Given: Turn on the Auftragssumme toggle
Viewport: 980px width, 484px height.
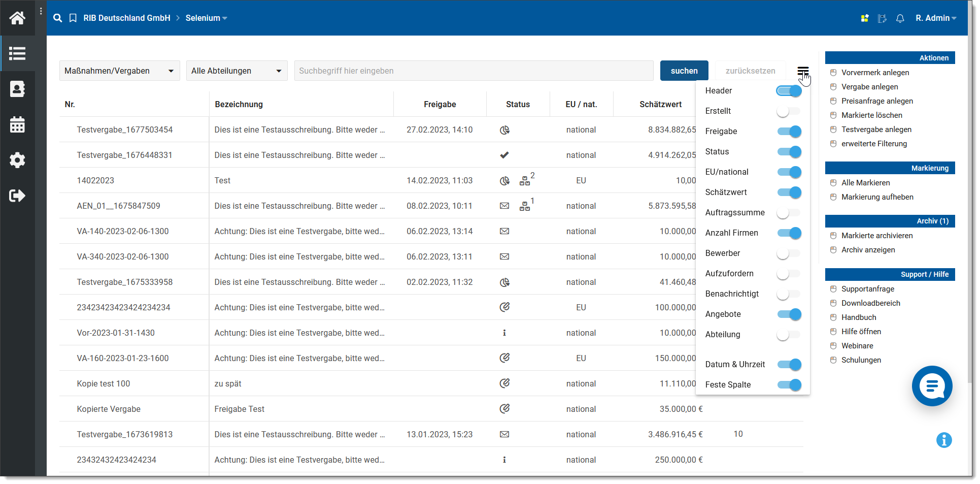Looking at the screenshot, I should click(788, 213).
